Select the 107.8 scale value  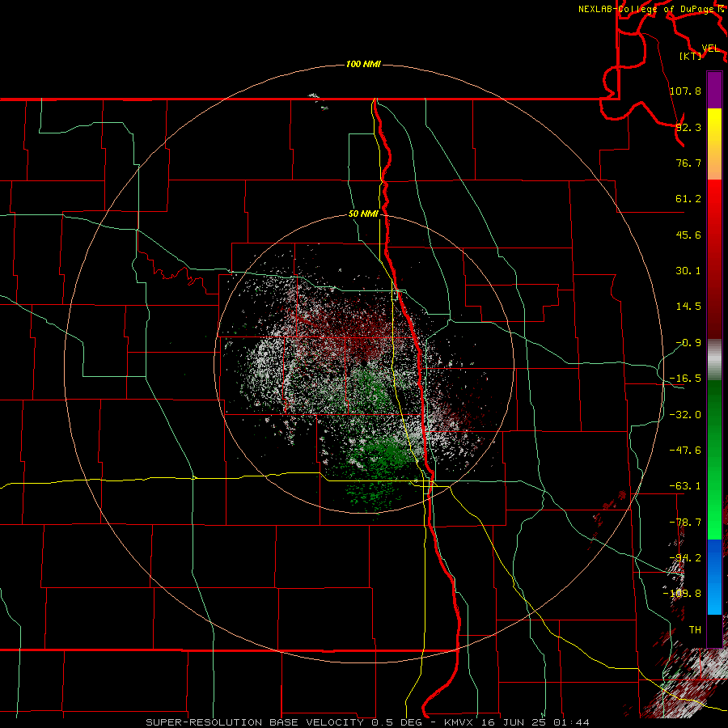click(685, 91)
